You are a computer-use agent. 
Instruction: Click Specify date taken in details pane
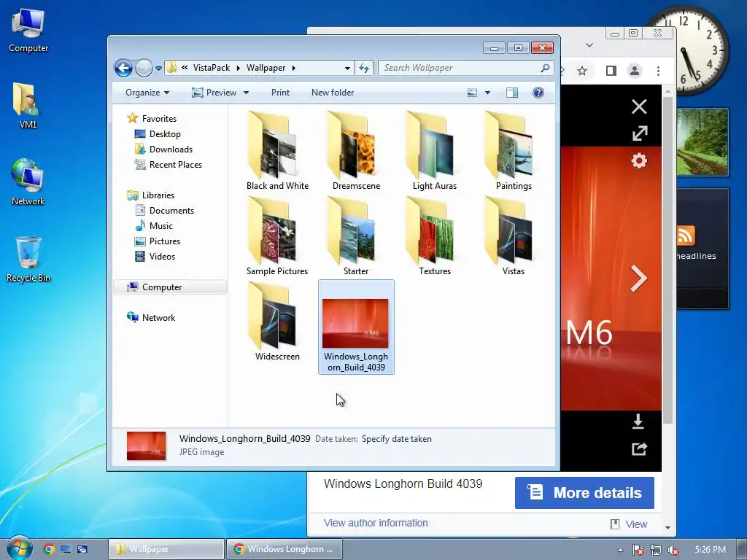[x=396, y=439]
